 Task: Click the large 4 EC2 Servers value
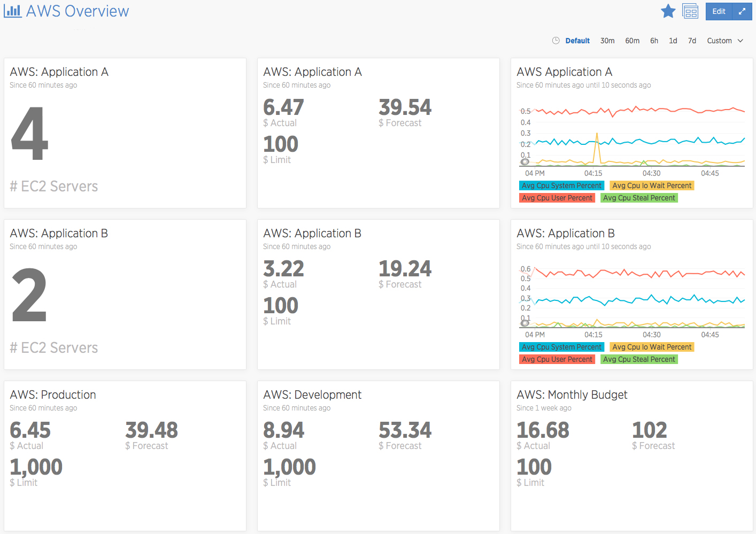30,134
